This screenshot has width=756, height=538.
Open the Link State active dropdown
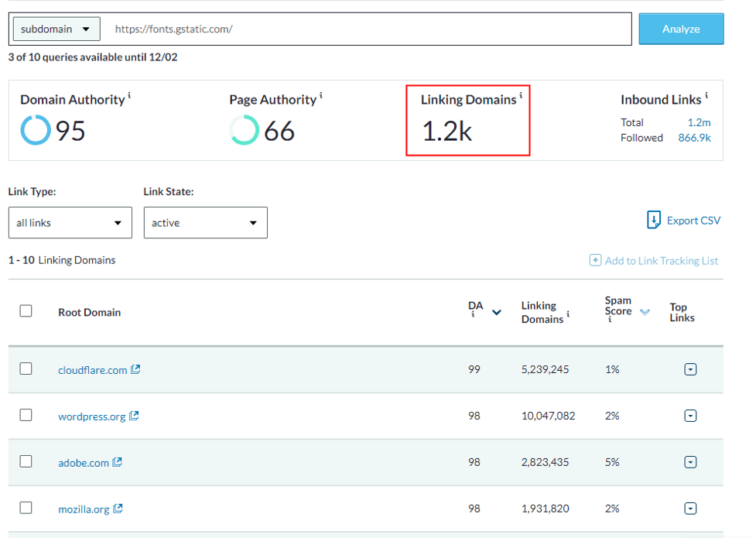pos(205,222)
